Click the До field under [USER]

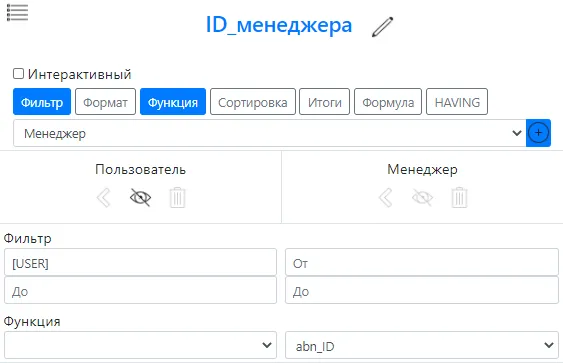140,290
